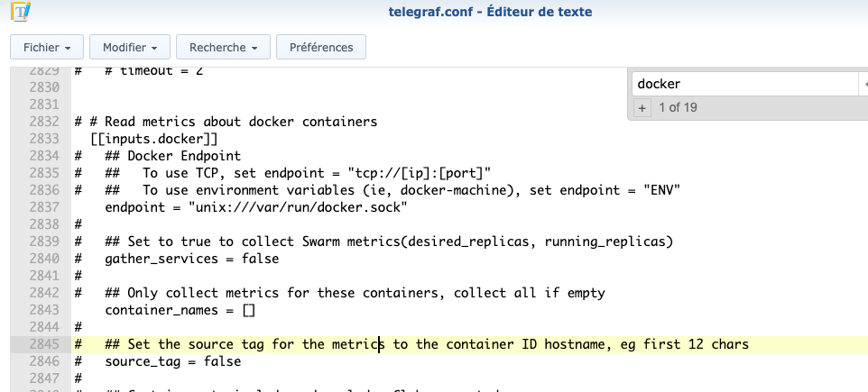Click line number 2840 in the gutter
This screenshot has width=868, height=392.
tap(43, 259)
